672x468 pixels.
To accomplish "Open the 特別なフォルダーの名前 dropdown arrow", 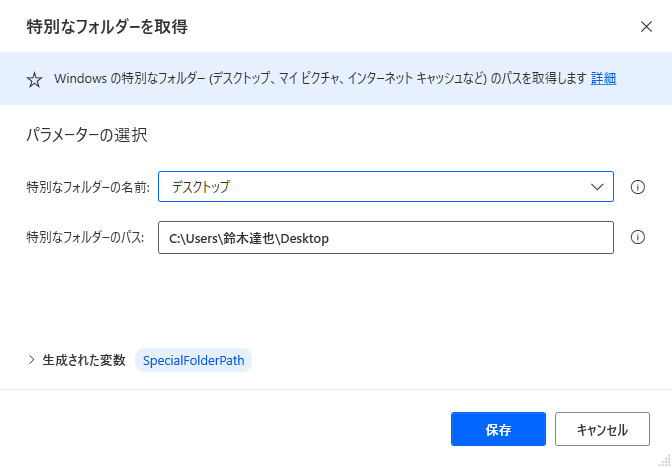I will (597, 187).
